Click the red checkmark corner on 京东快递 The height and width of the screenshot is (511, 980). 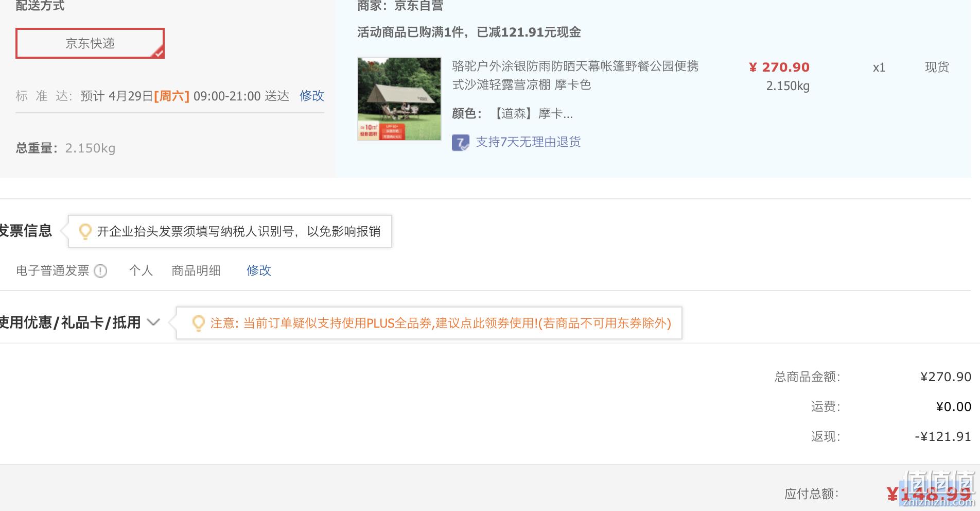[x=159, y=52]
